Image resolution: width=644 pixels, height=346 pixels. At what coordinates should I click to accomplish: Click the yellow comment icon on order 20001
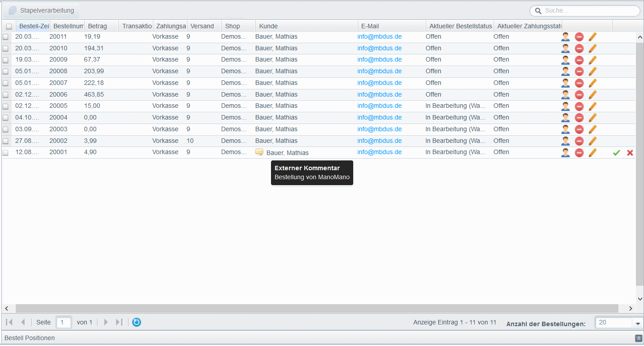tap(259, 152)
